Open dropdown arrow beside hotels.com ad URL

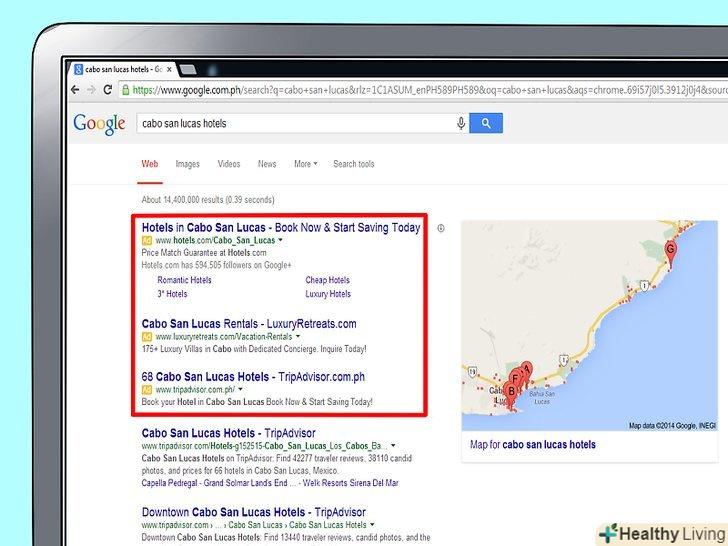281,241
